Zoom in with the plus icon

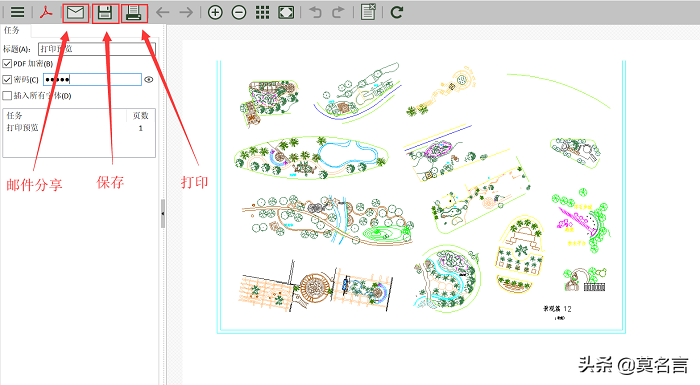click(215, 12)
